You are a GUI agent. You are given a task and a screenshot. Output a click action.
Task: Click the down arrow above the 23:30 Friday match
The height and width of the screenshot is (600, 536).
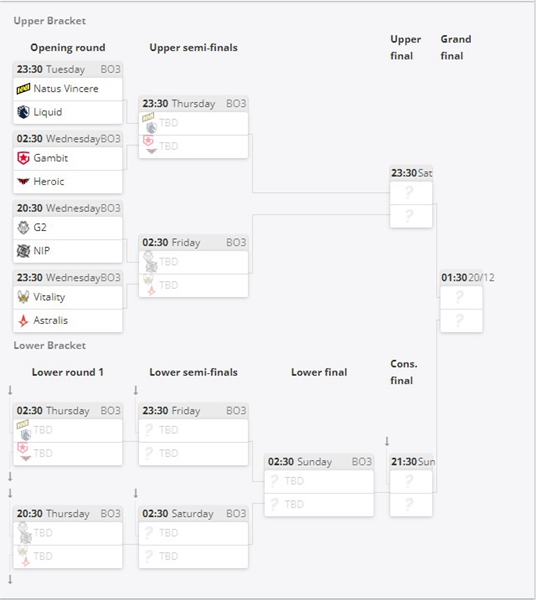tap(136, 390)
